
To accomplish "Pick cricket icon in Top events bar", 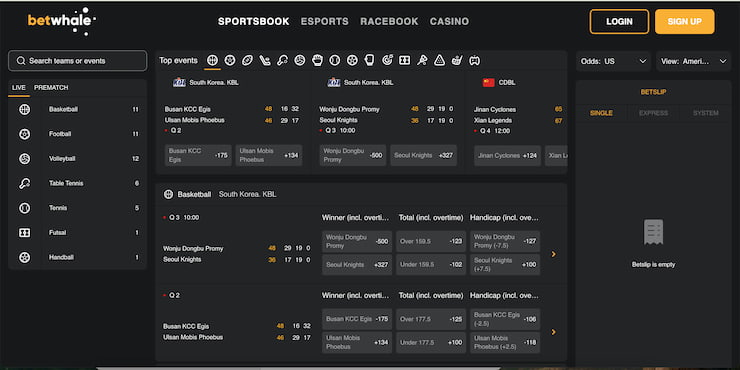I will pyautogui.click(x=457, y=60).
